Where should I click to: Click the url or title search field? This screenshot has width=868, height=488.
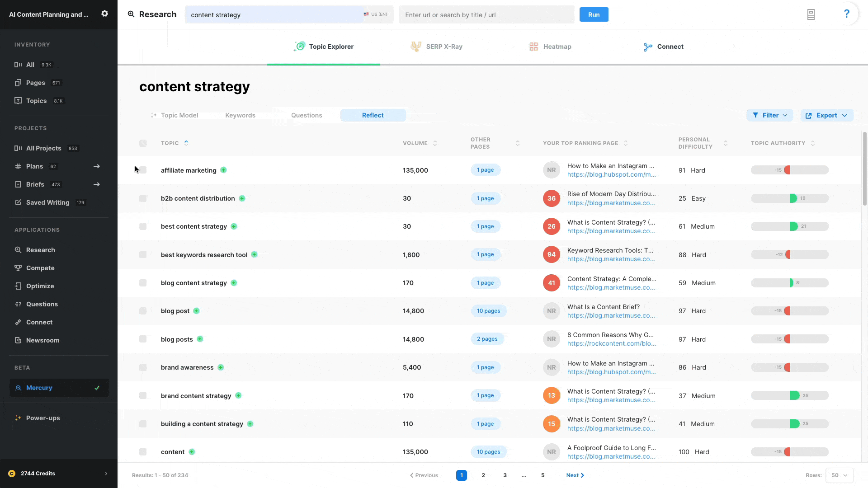(486, 15)
